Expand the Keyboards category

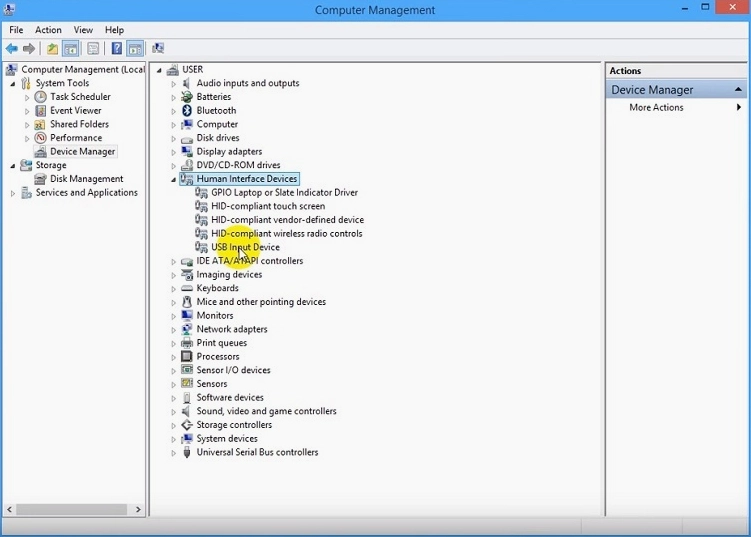pyautogui.click(x=173, y=289)
